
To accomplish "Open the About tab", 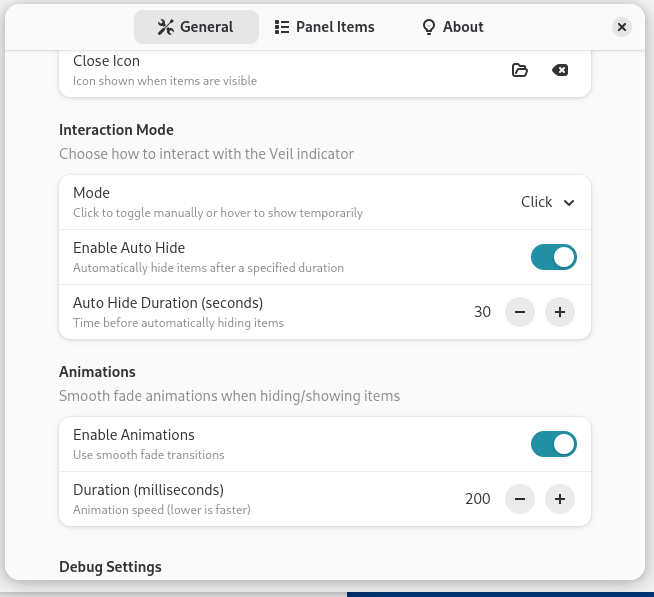I will (452, 27).
